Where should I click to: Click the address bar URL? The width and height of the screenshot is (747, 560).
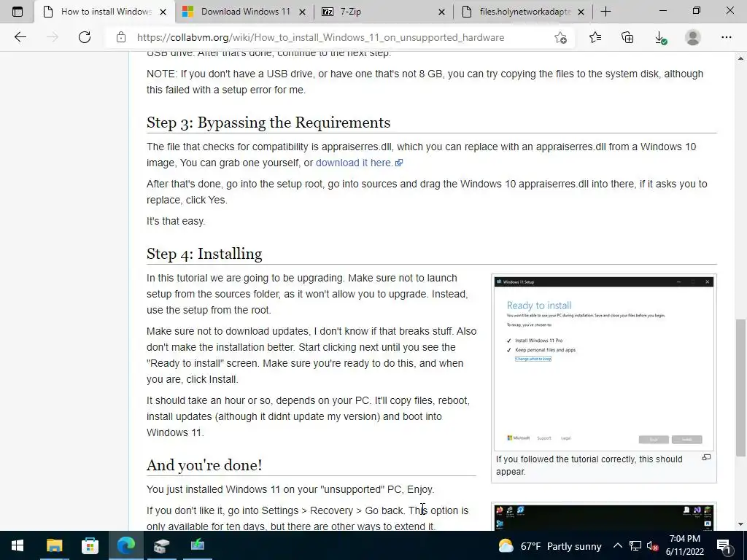320,38
